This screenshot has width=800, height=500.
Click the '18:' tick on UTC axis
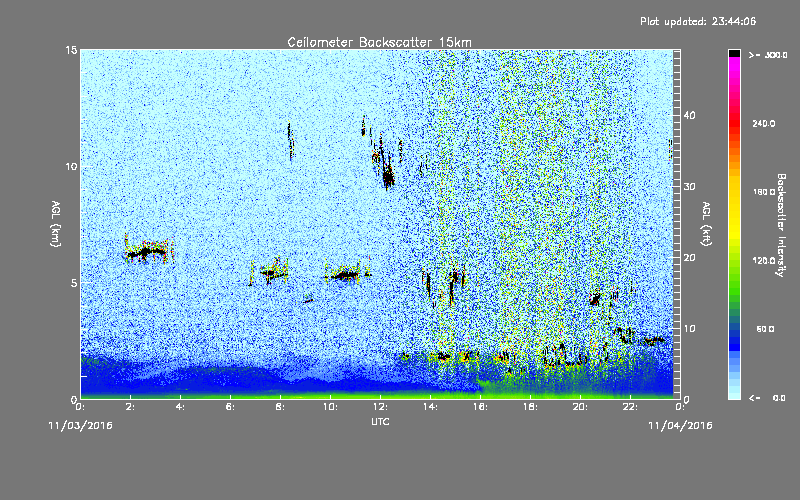[x=531, y=407]
